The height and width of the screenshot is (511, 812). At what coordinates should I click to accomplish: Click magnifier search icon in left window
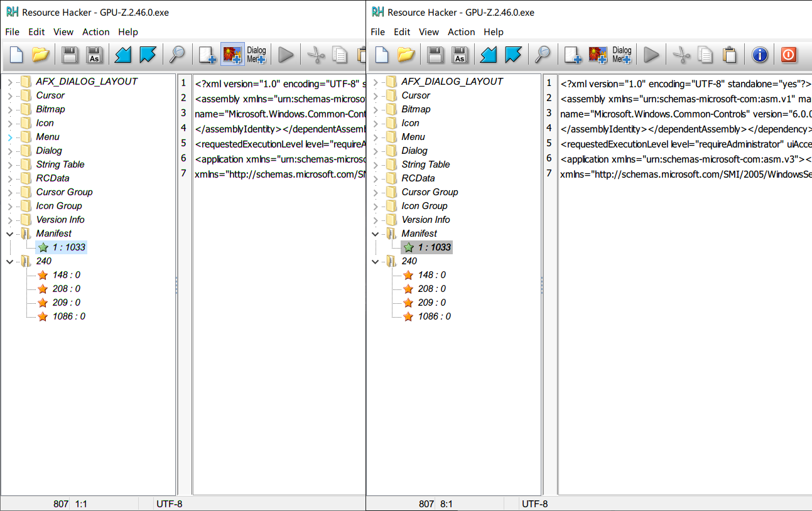pos(177,55)
